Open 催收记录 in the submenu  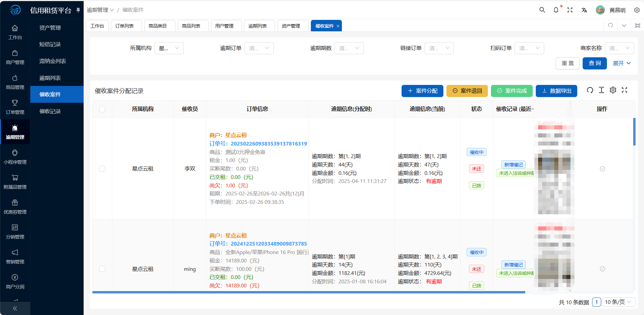[57, 111]
